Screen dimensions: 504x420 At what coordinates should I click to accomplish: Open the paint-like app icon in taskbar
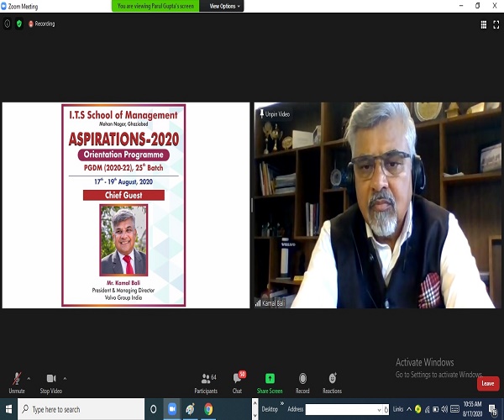coord(191,409)
